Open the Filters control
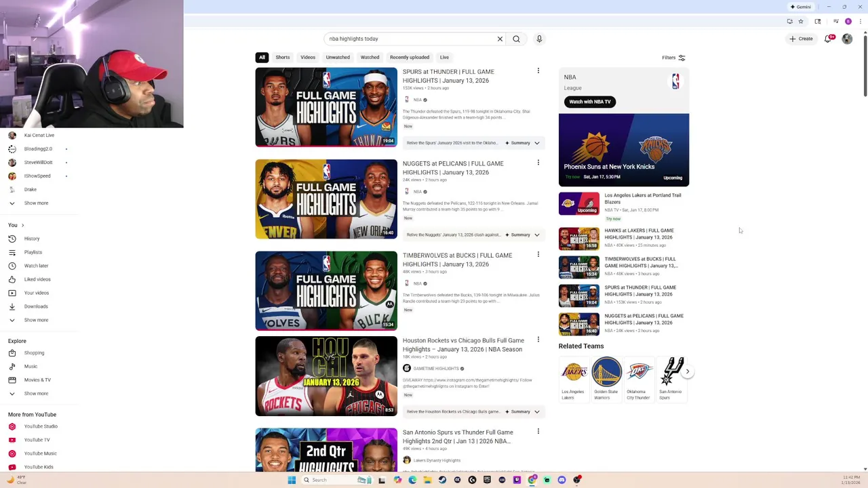Image resolution: width=868 pixels, height=488 pixels. 673,58
